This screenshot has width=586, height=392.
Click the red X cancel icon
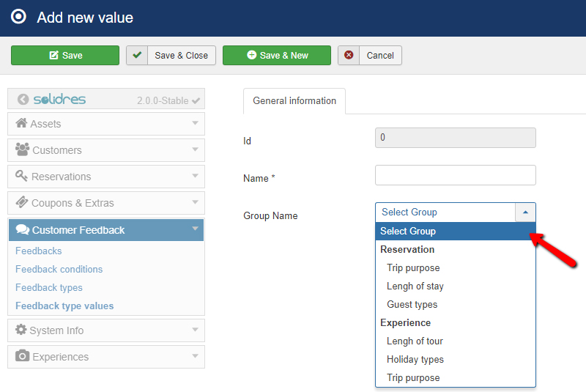point(349,55)
